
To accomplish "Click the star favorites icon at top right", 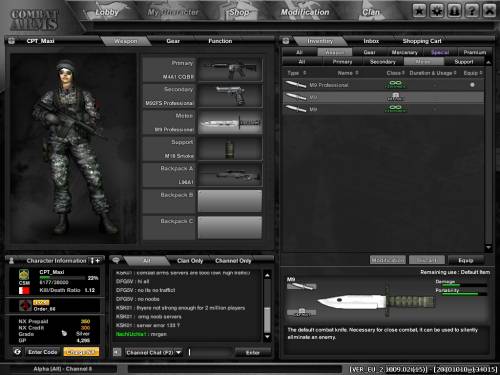I will point(419,11).
